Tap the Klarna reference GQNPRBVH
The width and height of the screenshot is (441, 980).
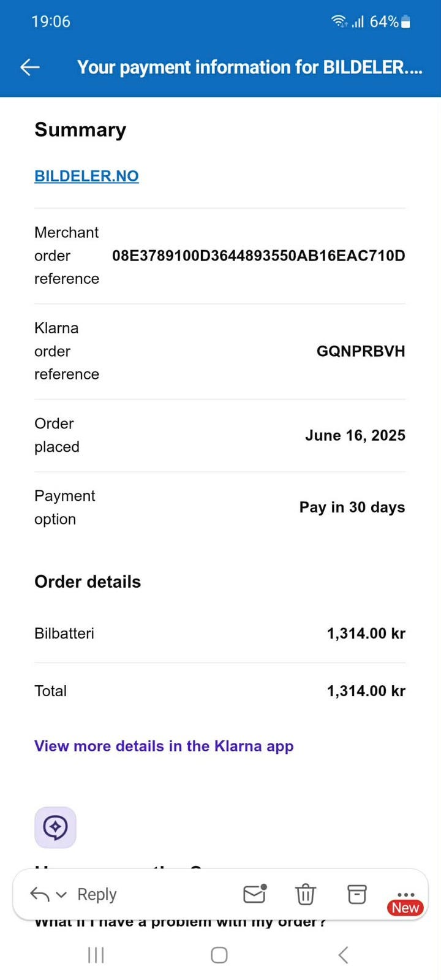coord(361,351)
